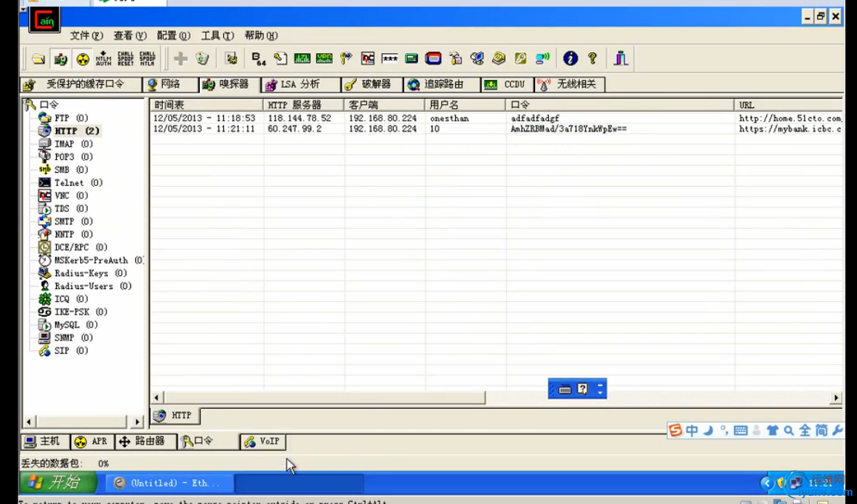
Task: Open the 帮助(H) menu
Action: click(261, 36)
